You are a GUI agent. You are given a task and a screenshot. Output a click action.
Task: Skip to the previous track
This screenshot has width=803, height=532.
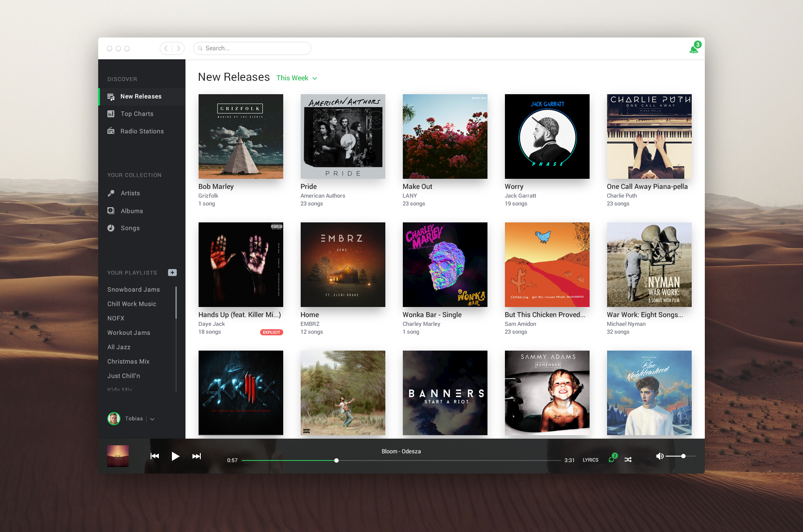(154, 456)
